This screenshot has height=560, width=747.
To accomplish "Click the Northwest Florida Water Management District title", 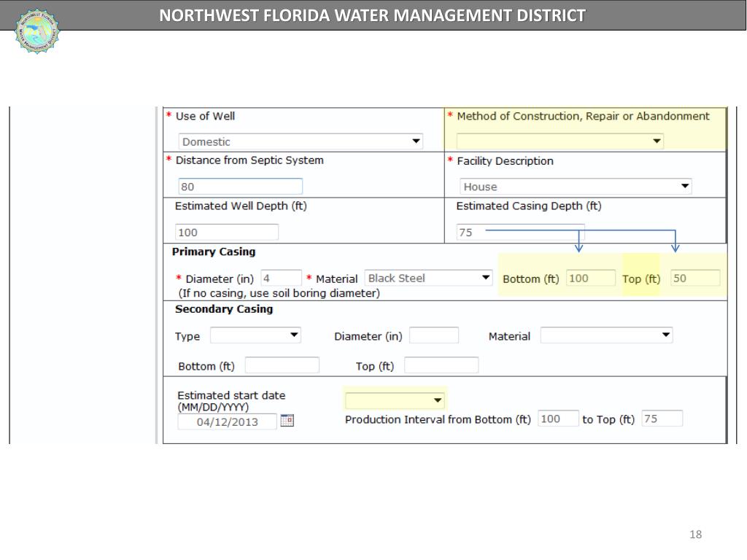I will 372,15.
